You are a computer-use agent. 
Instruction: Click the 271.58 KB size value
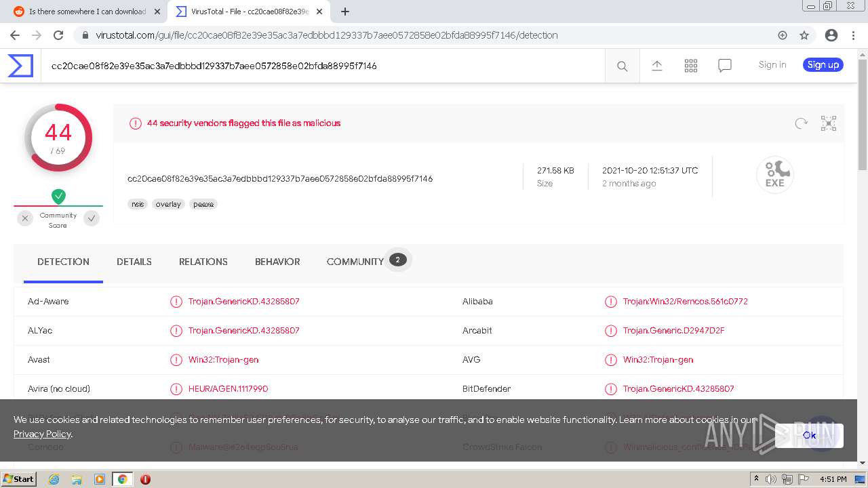pyautogui.click(x=555, y=171)
